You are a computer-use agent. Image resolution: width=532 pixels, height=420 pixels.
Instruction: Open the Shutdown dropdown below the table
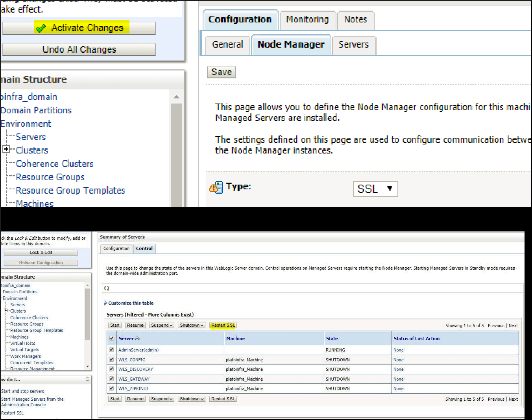192,399
